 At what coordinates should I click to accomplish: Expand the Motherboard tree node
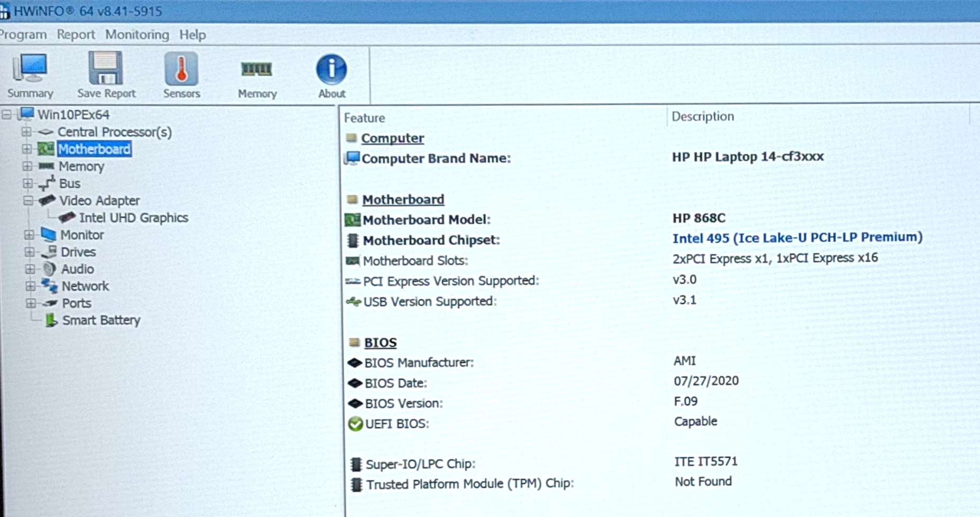[27, 149]
